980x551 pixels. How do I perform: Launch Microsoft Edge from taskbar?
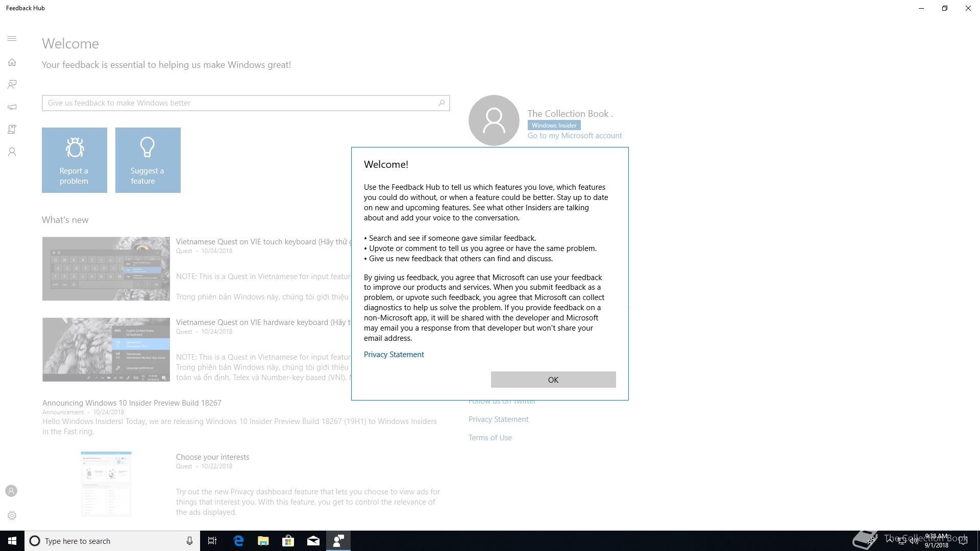[238, 541]
